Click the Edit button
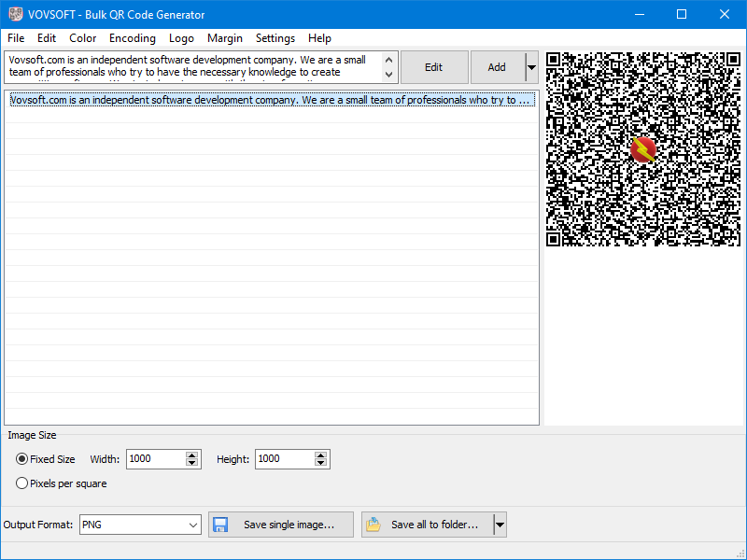 click(x=433, y=66)
